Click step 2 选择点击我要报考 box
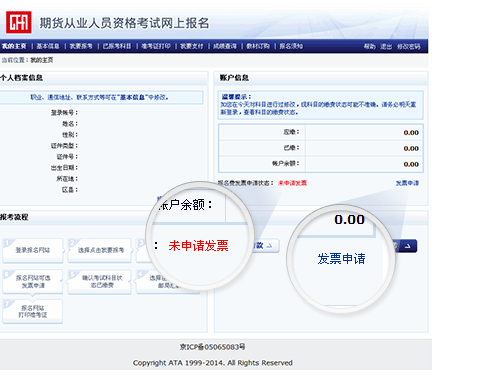This screenshot has width=481, height=385. pyautogui.click(x=99, y=250)
